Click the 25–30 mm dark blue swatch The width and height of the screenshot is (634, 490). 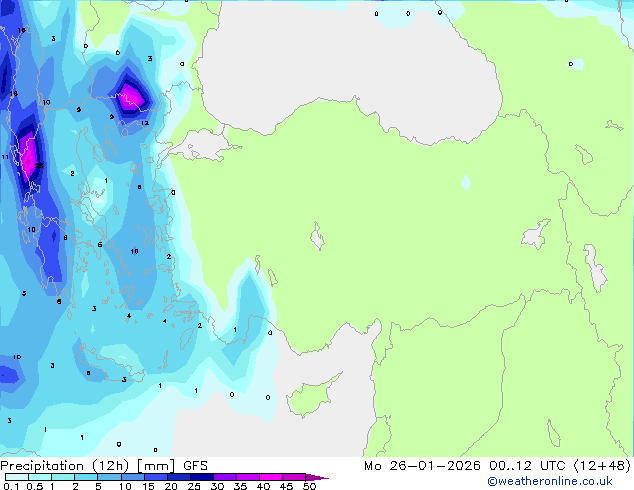click(x=202, y=477)
